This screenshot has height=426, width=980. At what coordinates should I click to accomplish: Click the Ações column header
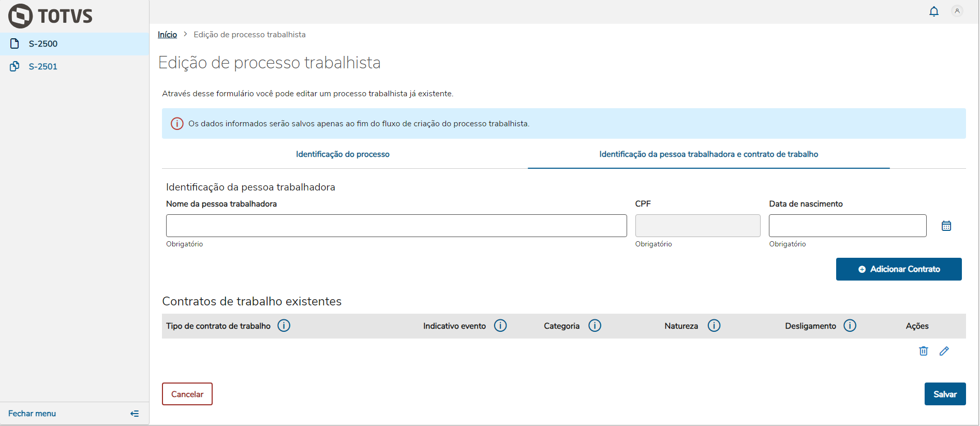[x=917, y=326]
